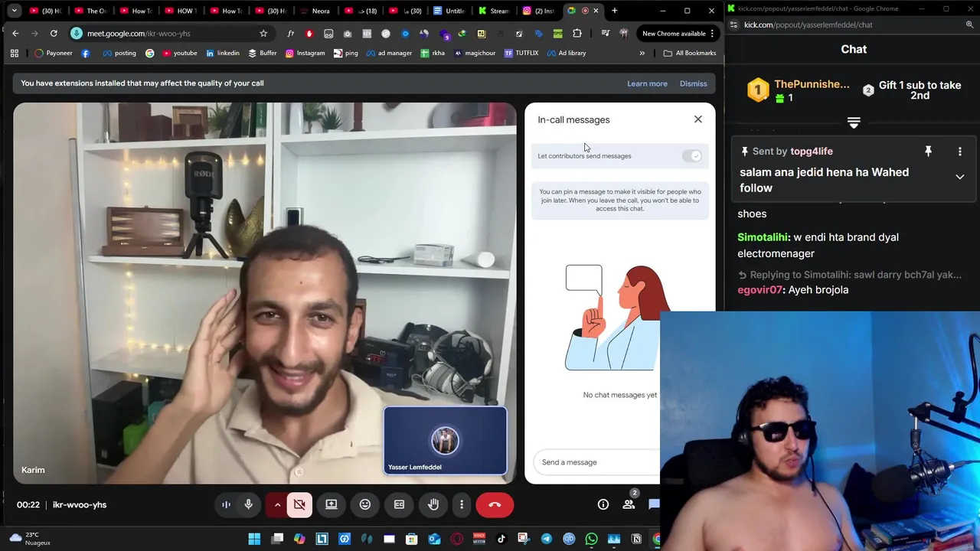
Task: Mute the microphone in Meet
Action: click(248, 504)
